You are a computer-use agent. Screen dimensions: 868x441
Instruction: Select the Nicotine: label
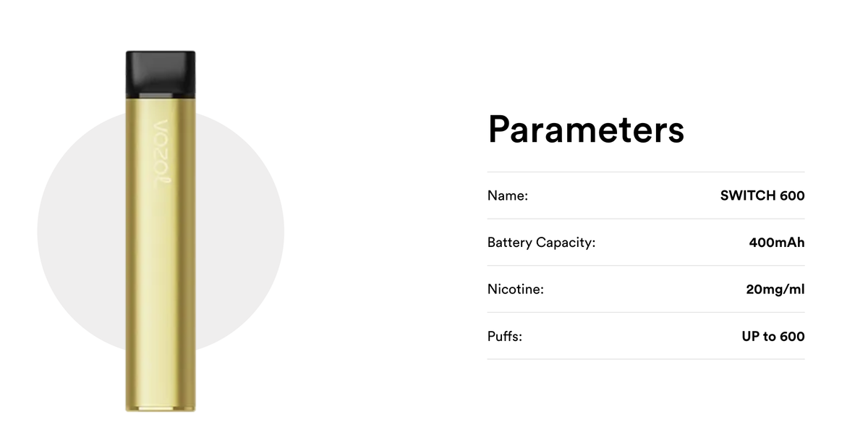point(516,290)
